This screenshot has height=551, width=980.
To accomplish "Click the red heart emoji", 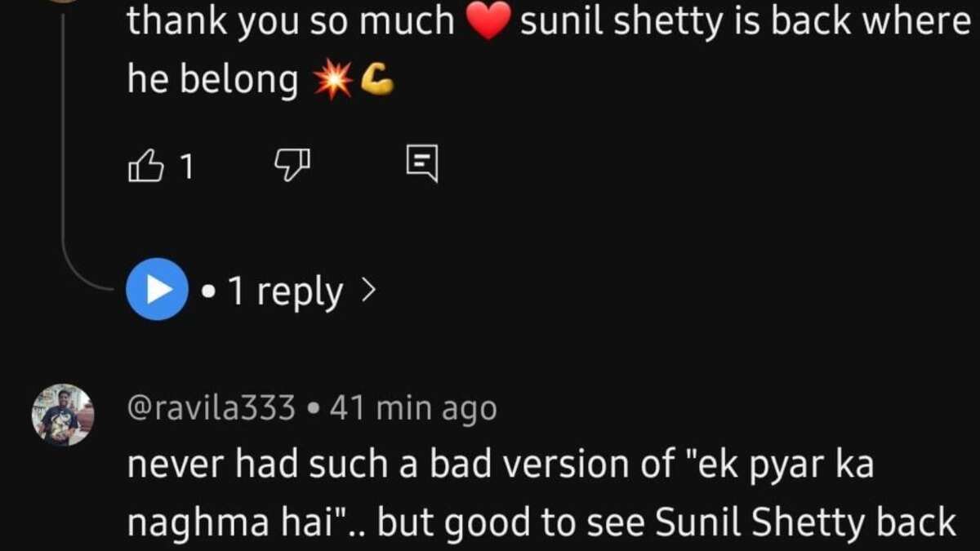I will [488, 23].
